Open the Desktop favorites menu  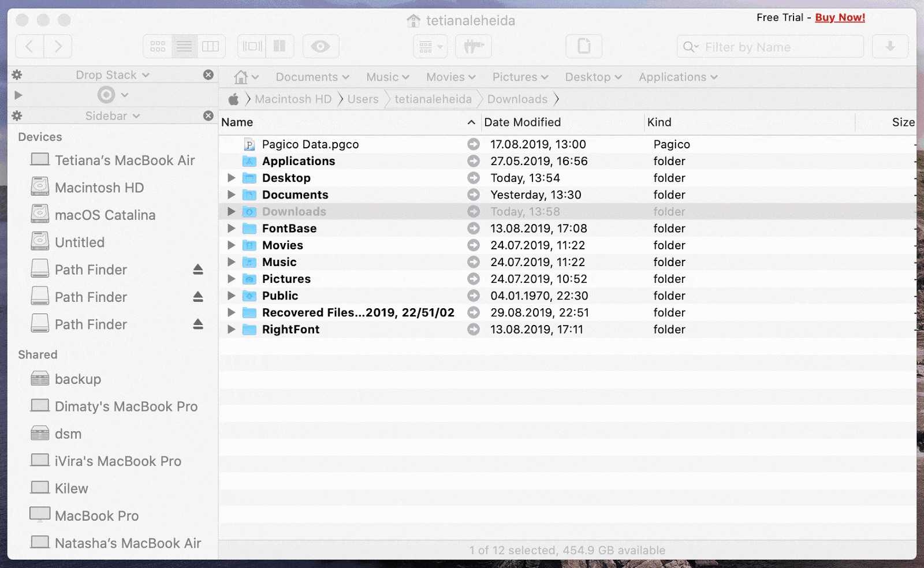pyautogui.click(x=593, y=77)
